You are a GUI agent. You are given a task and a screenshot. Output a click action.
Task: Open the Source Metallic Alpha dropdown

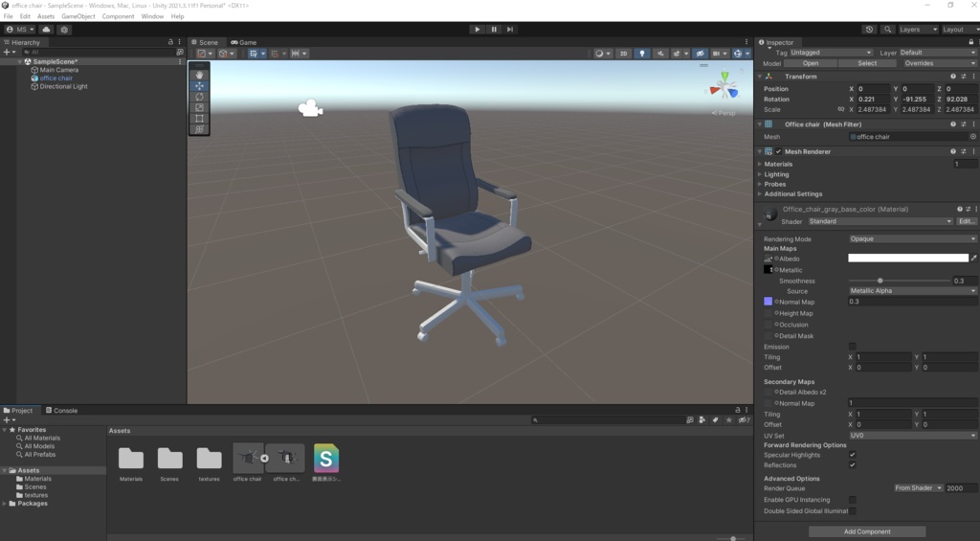(x=912, y=291)
